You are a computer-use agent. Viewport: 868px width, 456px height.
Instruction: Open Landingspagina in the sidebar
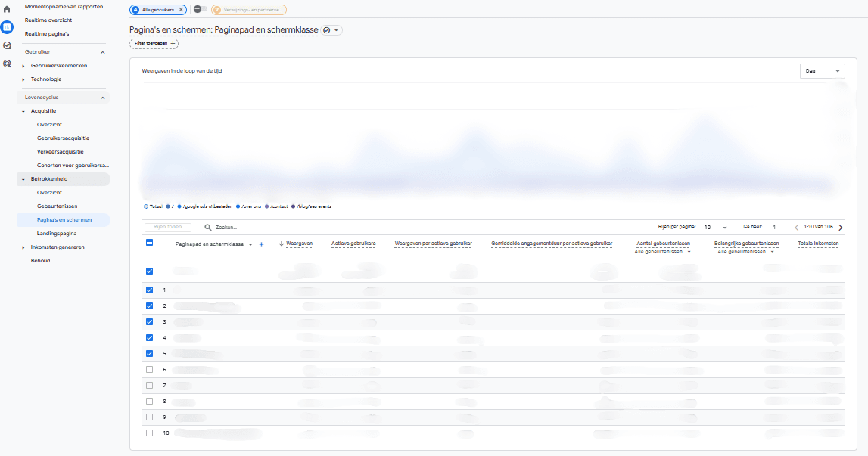[x=57, y=234]
